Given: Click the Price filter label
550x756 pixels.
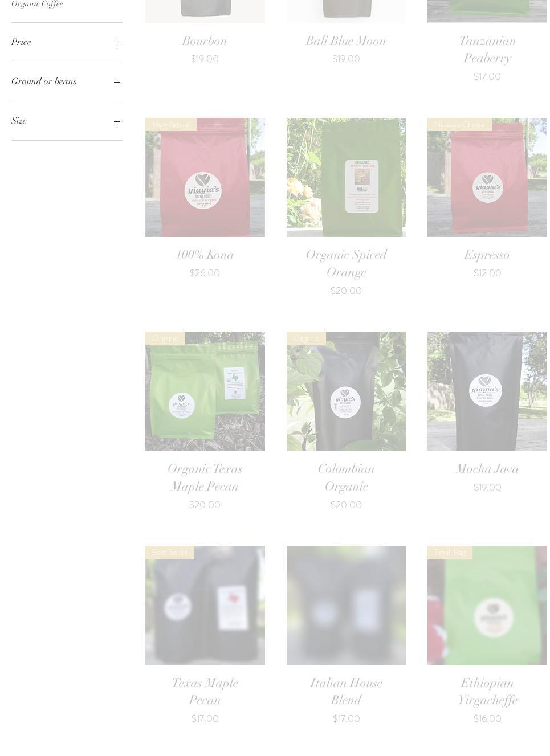Looking at the screenshot, I should [21, 42].
